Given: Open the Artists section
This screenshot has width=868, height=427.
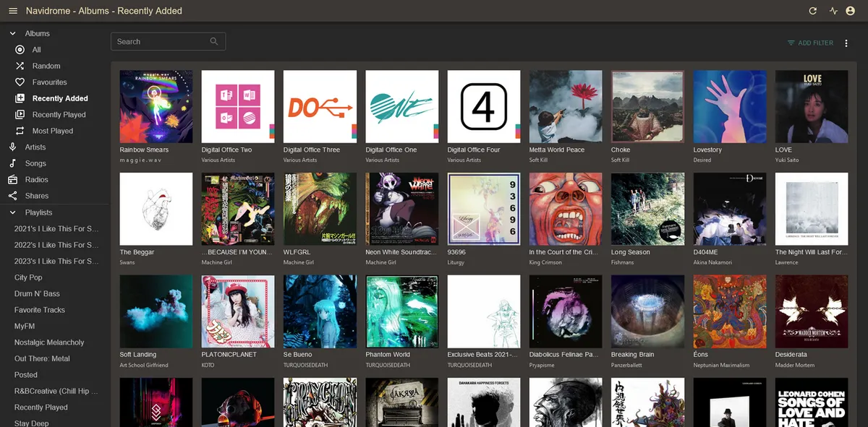Looking at the screenshot, I should (35, 147).
